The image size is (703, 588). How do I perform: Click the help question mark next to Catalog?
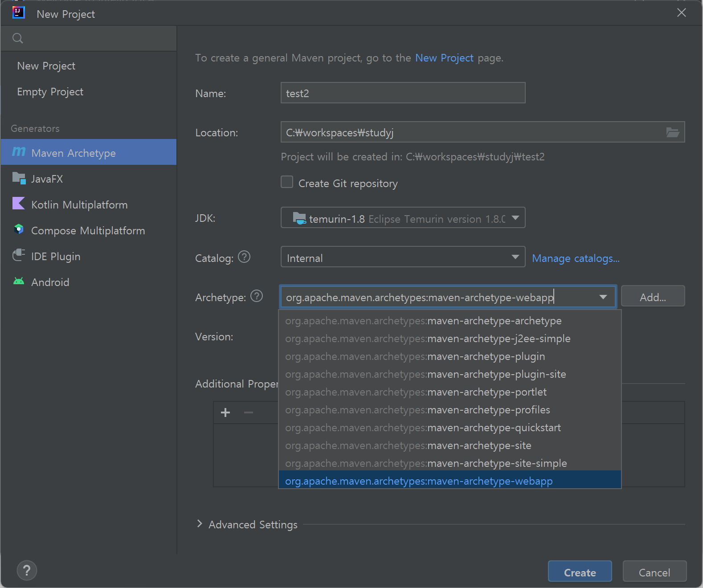244,257
